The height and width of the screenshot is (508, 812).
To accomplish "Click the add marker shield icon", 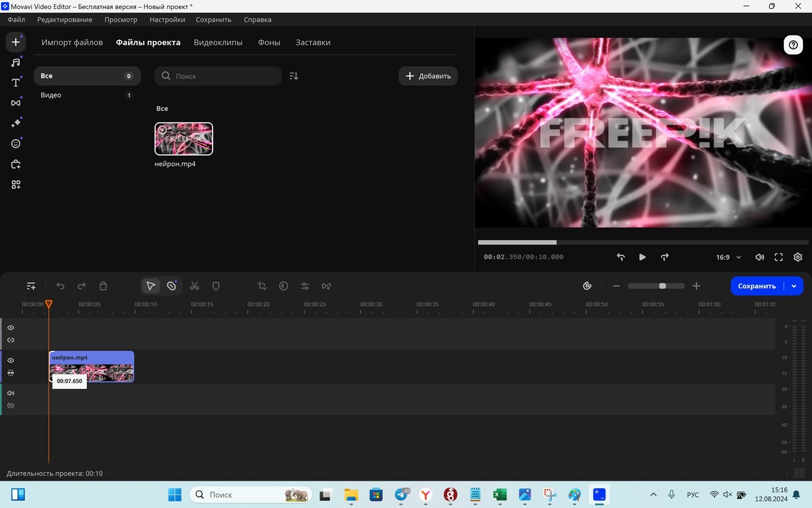I will [216, 286].
